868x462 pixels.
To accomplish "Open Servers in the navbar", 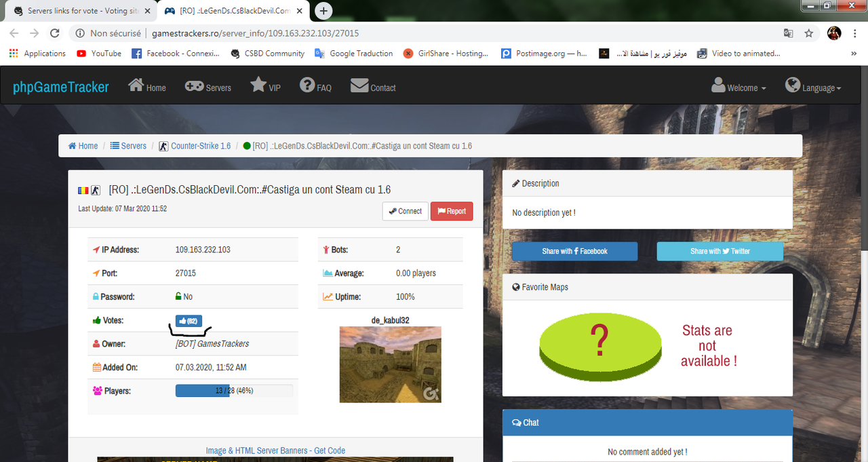I will pos(208,87).
